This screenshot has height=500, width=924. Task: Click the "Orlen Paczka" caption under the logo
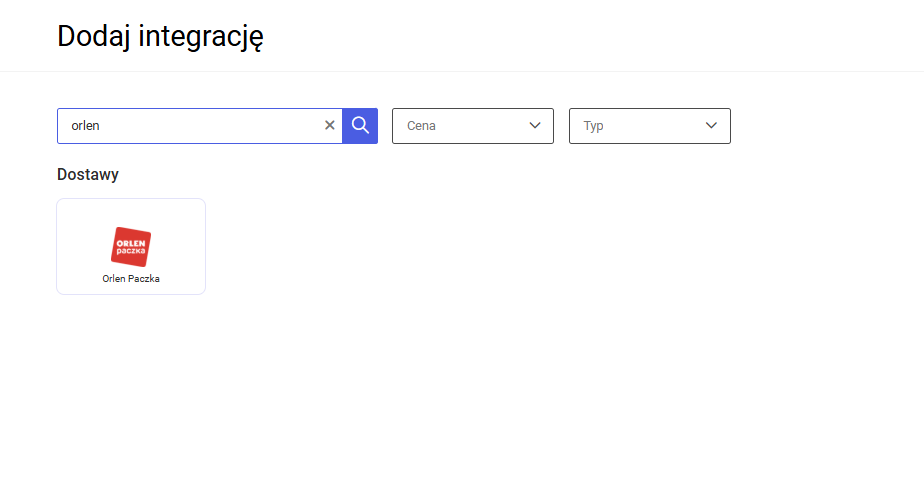(131, 279)
